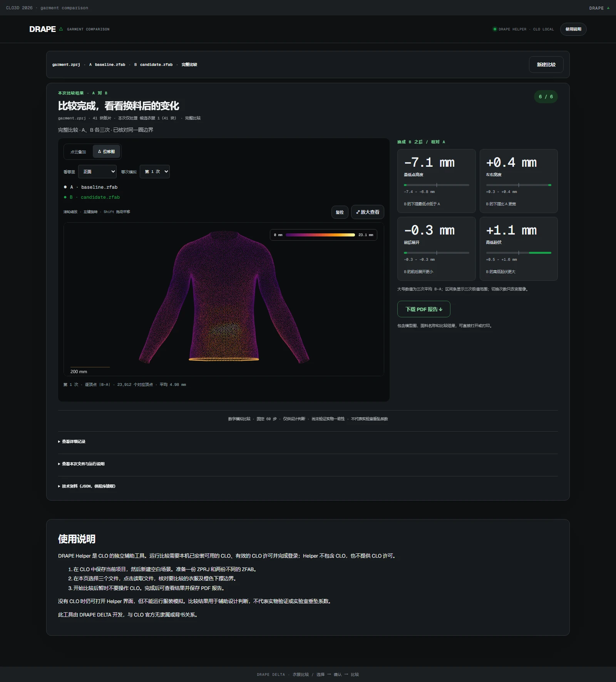Click the triangle icon in the top-right DRAPE label
Viewport: 616px width, 682px height.
point(608,8)
